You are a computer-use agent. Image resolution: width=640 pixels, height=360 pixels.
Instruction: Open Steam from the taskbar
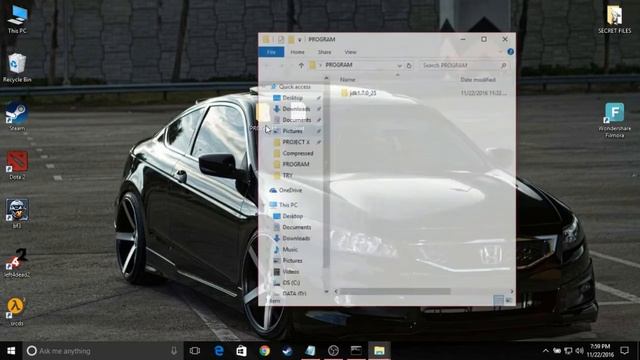(x=287, y=351)
